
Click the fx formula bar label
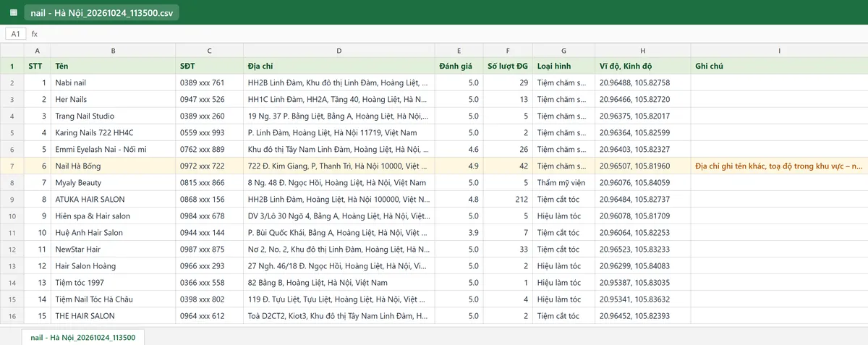pos(34,34)
